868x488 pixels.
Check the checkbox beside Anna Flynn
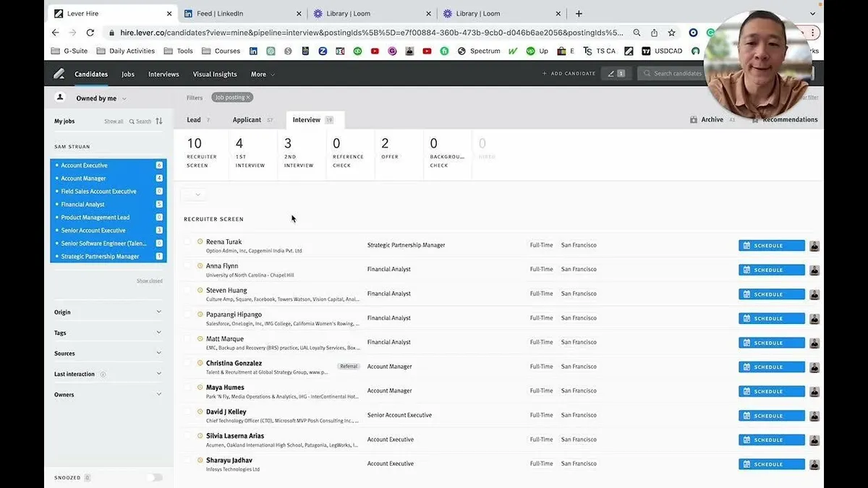coord(189,265)
